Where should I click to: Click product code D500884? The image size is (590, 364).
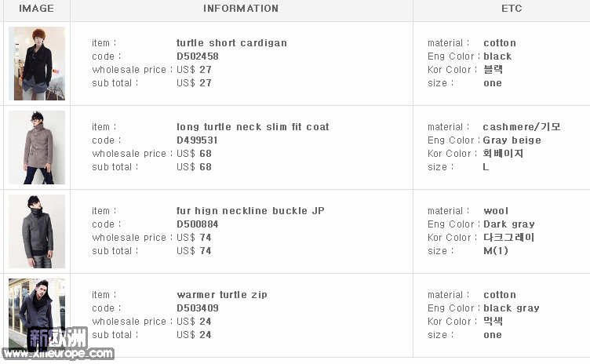pos(198,224)
